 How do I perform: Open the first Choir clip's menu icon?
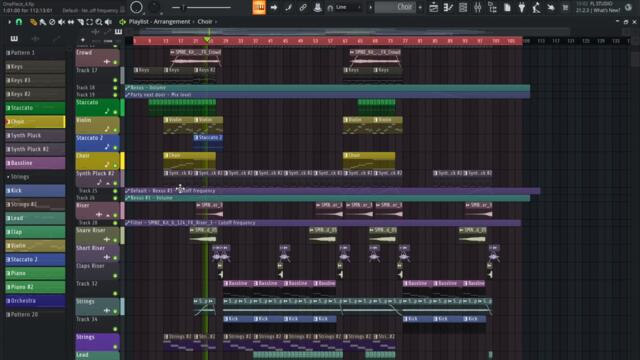tap(166, 156)
